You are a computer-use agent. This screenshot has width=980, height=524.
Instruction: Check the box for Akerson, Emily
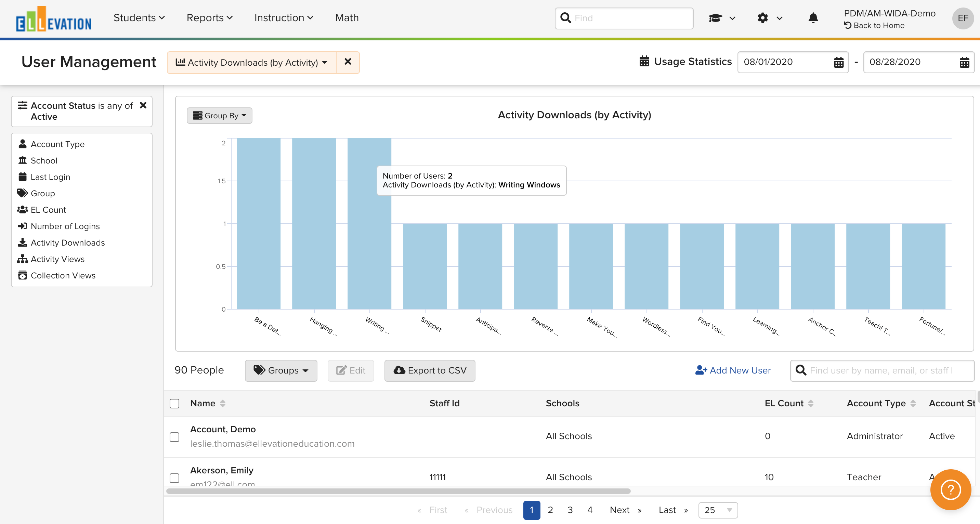(x=174, y=477)
